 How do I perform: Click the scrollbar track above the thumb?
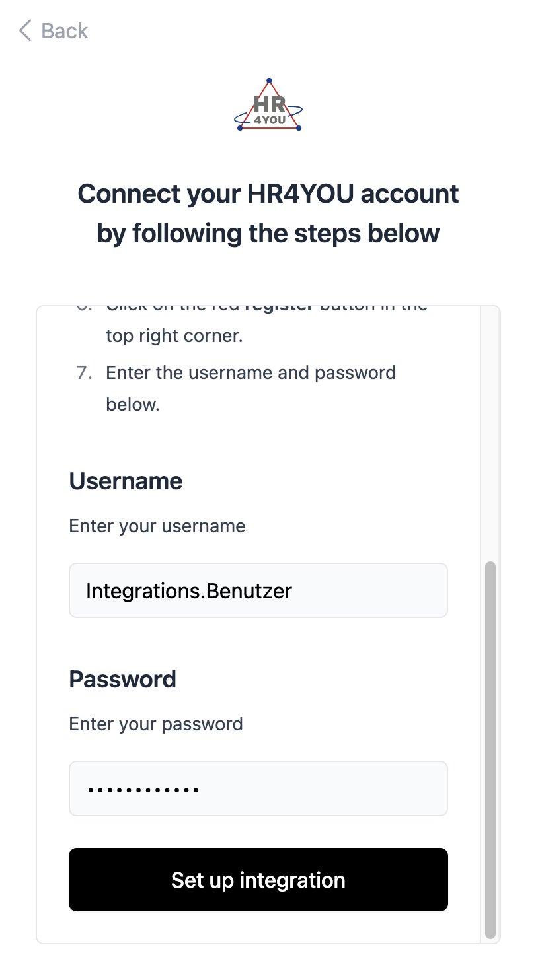click(490, 429)
